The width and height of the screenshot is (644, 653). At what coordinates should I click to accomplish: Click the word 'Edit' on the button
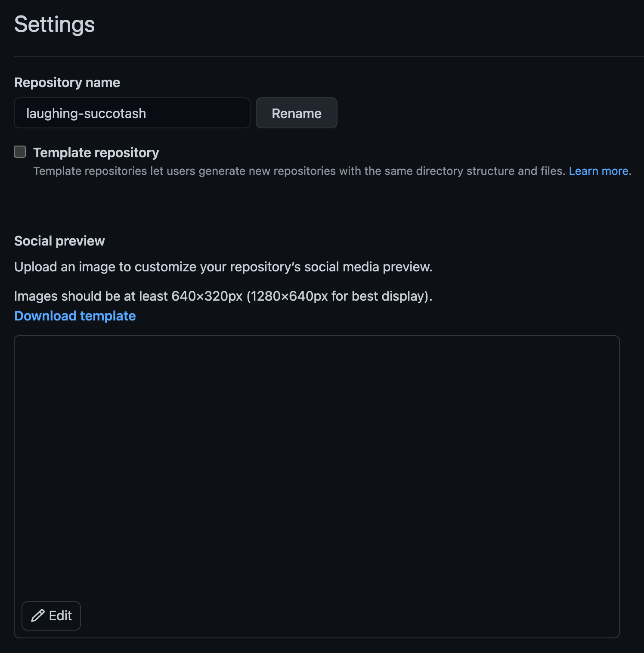[x=60, y=616]
